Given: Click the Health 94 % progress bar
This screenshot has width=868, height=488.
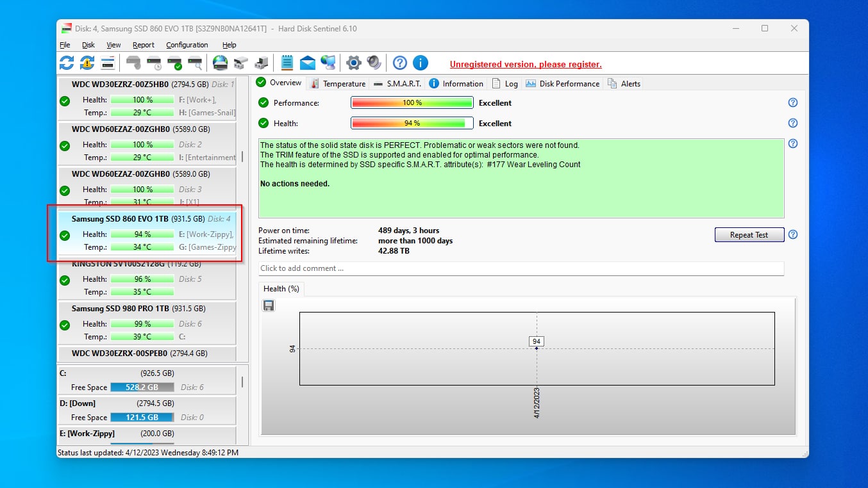Looking at the screenshot, I should click(412, 123).
